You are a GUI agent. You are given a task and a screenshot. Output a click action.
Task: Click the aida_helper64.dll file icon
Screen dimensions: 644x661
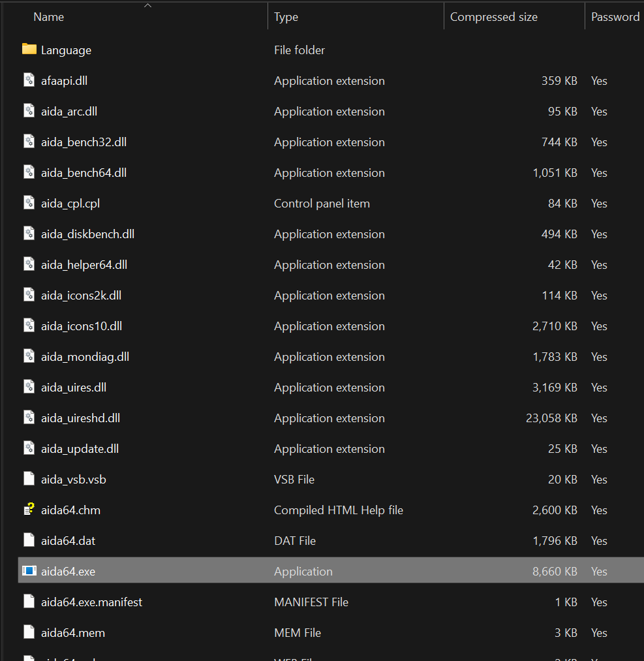pyautogui.click(x=29, y=264)
